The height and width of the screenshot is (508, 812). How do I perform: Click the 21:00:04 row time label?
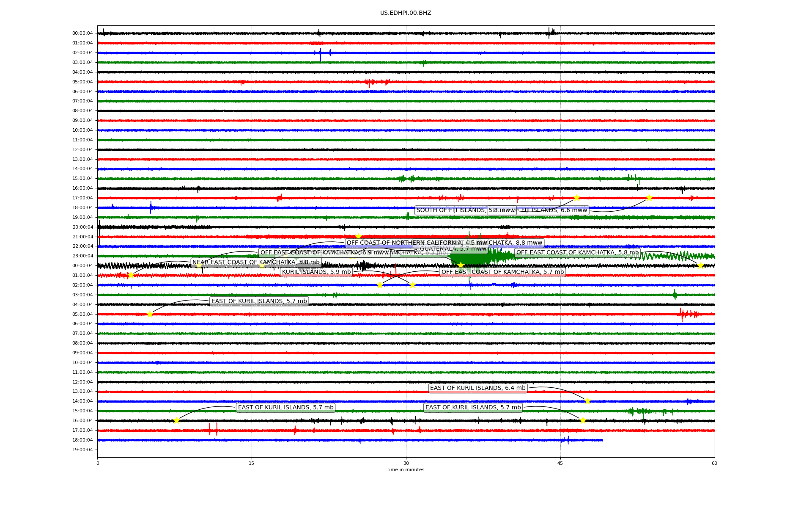82,237
